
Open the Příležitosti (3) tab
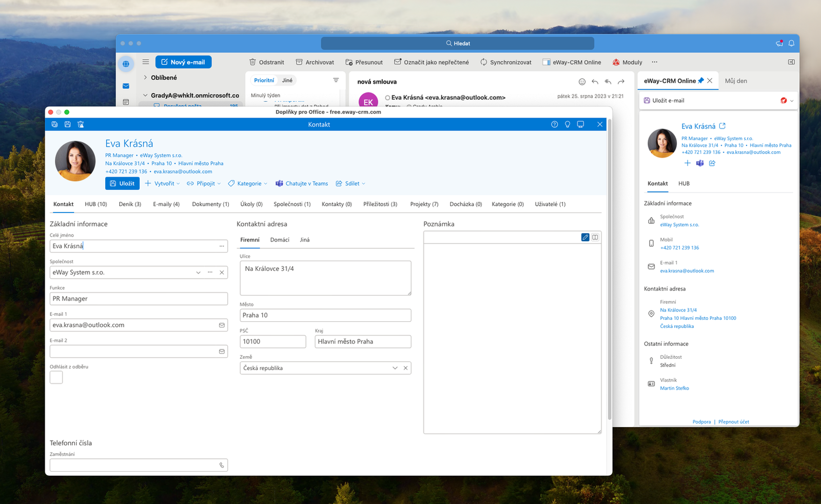(x=380, y=204)
